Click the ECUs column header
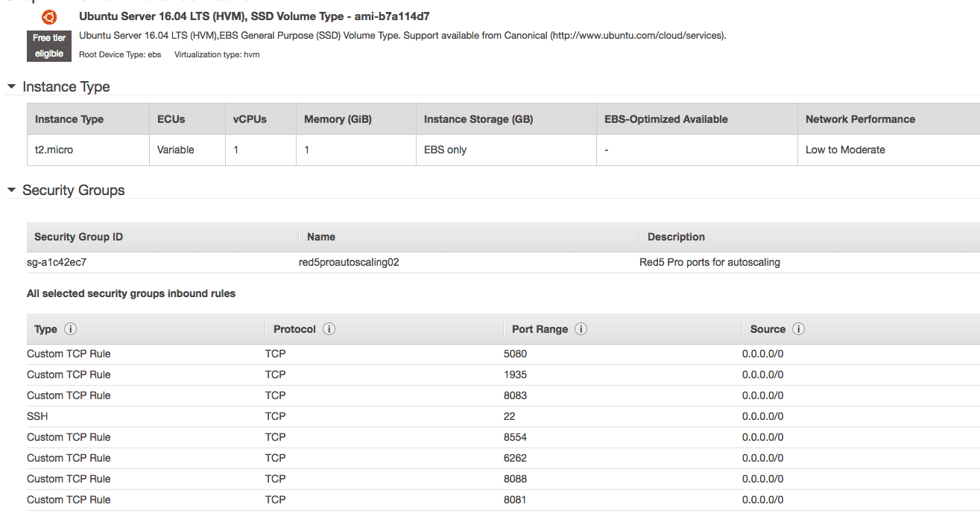980x516 pixels. click(171, 119)
